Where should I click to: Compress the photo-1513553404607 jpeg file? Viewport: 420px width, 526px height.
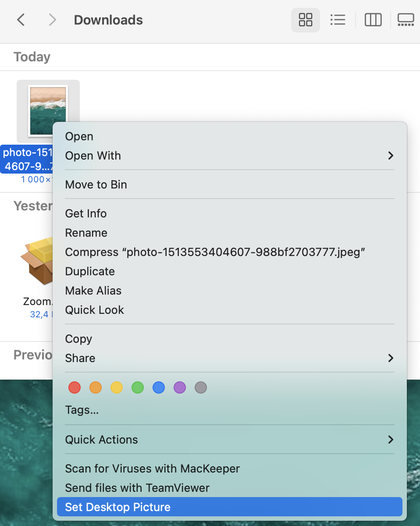click(230, 252)
